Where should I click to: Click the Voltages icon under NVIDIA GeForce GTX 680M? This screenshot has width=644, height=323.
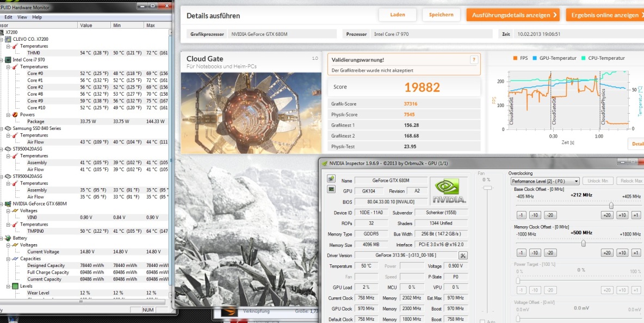pos(16,210)
